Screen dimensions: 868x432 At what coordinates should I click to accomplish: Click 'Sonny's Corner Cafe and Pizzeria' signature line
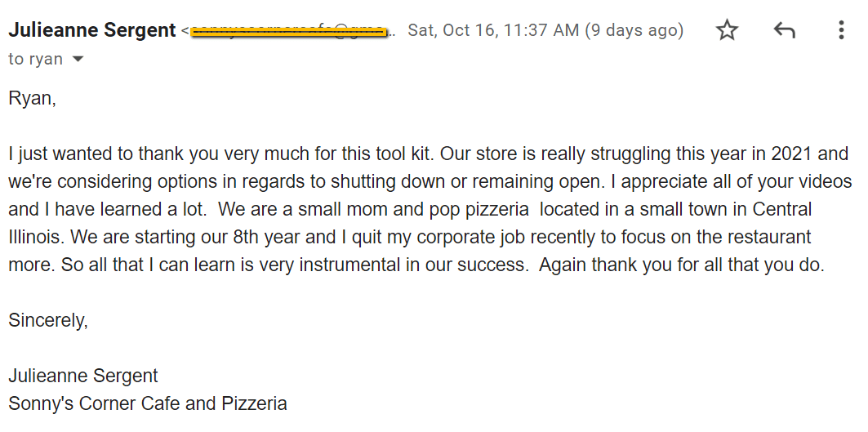[x=148, y=403]
